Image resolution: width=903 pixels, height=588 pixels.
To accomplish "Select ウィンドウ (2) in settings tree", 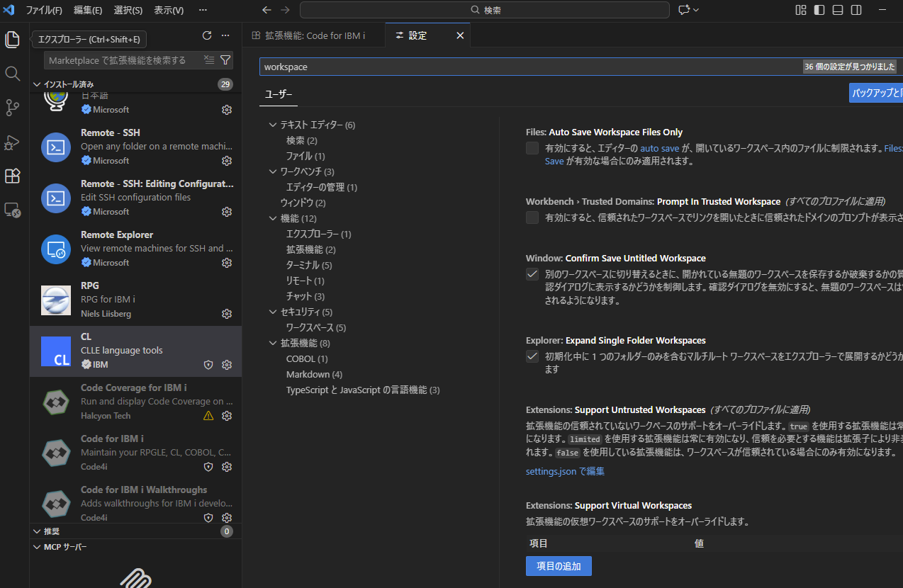I will [x=303, y=203].
